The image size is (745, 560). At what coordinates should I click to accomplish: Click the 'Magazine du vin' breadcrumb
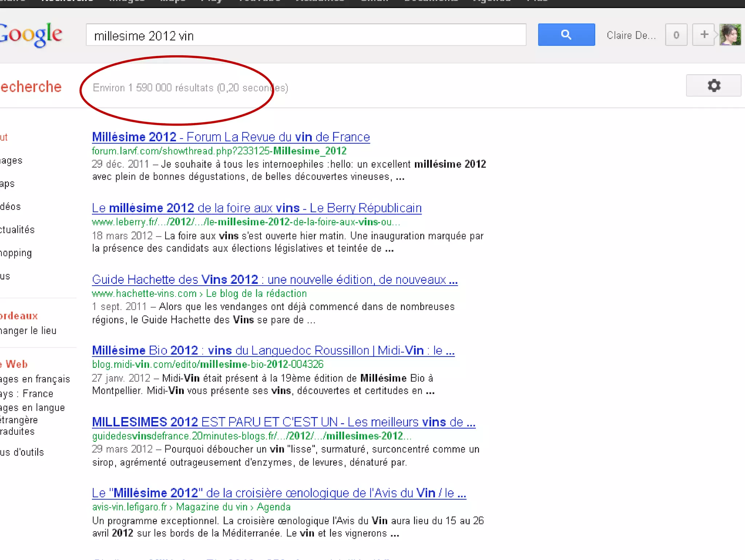(x=212, y=507)
